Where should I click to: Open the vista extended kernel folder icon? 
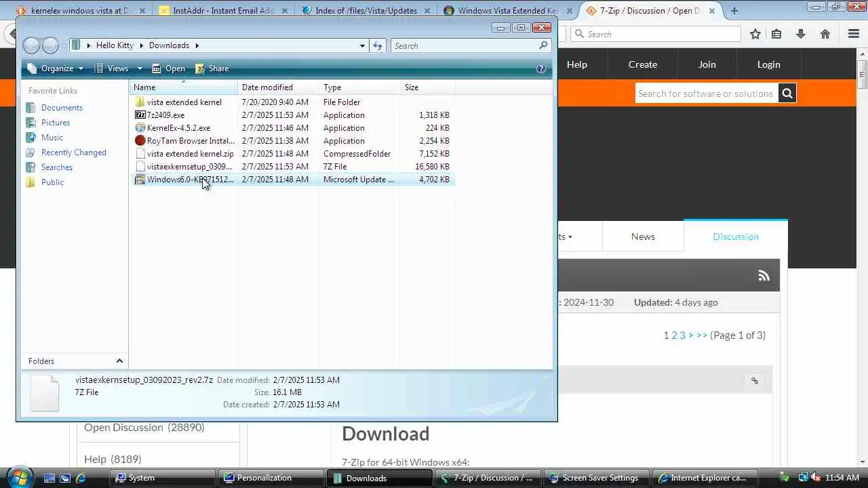[140, 102]
